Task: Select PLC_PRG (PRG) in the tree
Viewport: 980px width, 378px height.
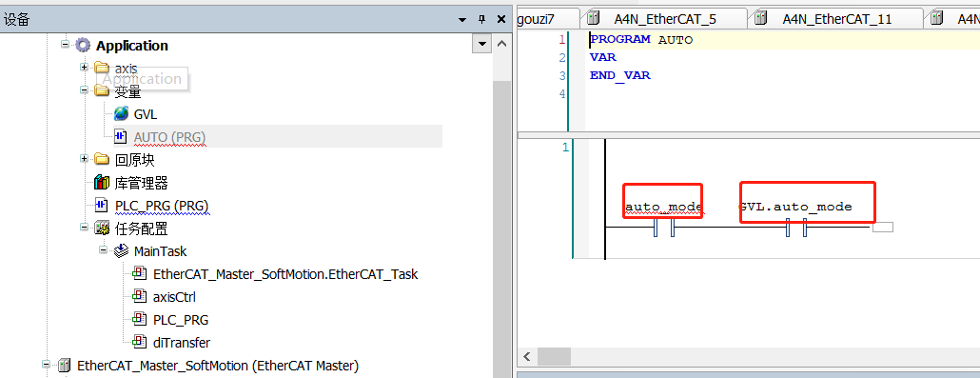Action: [x=162, y=206]
